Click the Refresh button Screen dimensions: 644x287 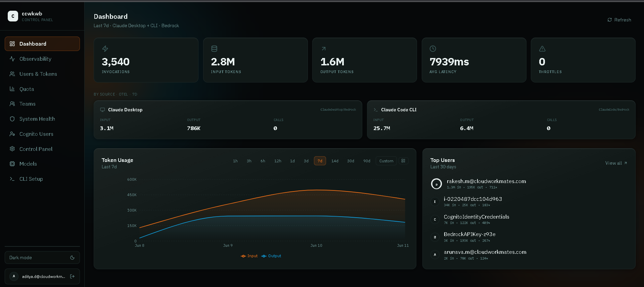(x=619, y=20)
